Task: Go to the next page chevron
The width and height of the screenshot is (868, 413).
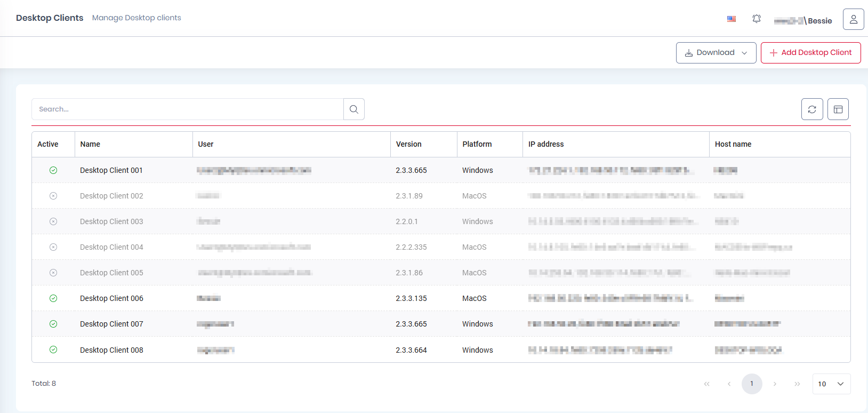Action: (x=775, y=384)
